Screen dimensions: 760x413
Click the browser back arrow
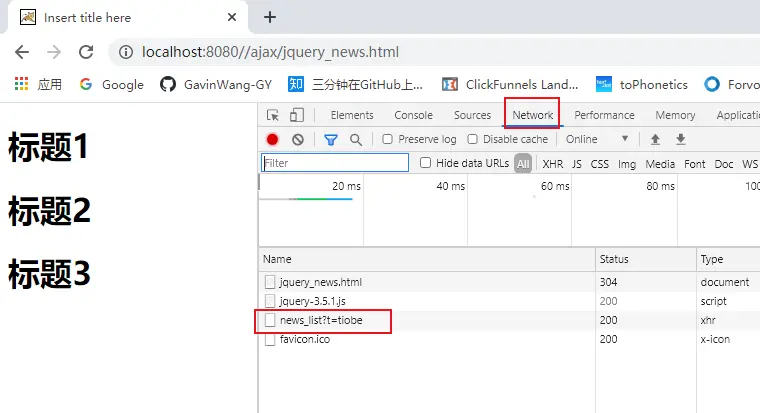tap(22, 52)
